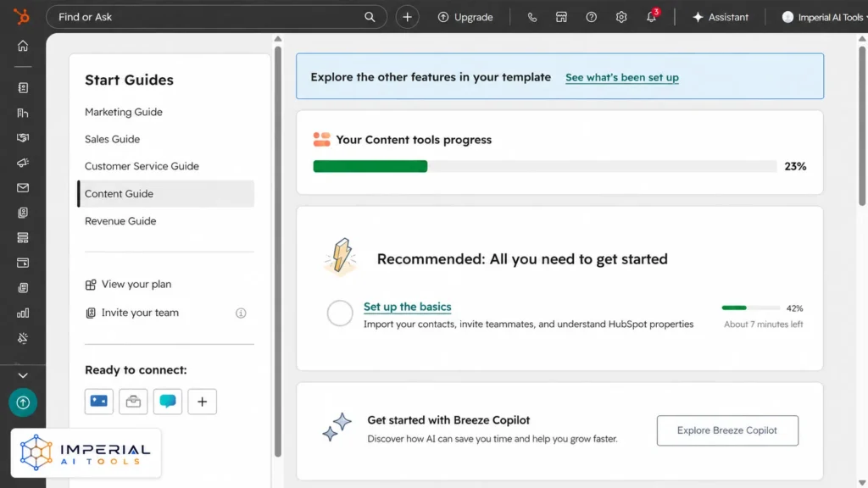The width and height of the screenshot is (868, 488).
Task: Click the teal circular upgrade arrow button
Action: coord(23,402)
